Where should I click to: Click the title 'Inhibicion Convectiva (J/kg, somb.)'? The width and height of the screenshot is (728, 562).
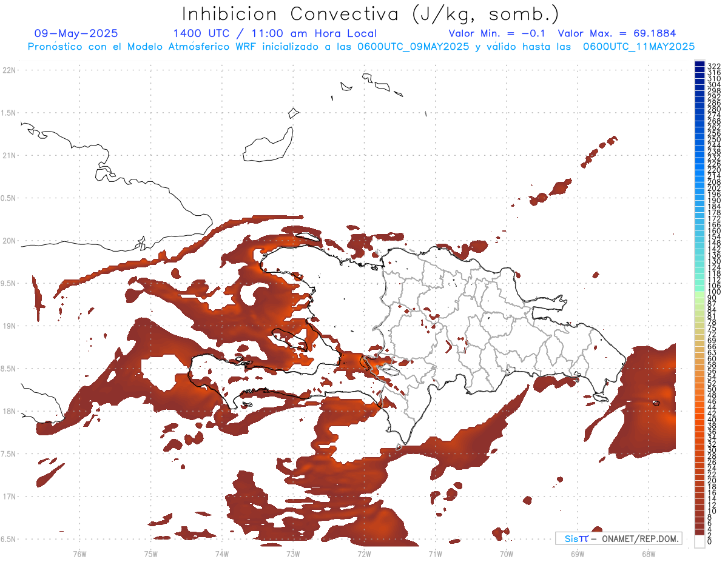point(370,14)
